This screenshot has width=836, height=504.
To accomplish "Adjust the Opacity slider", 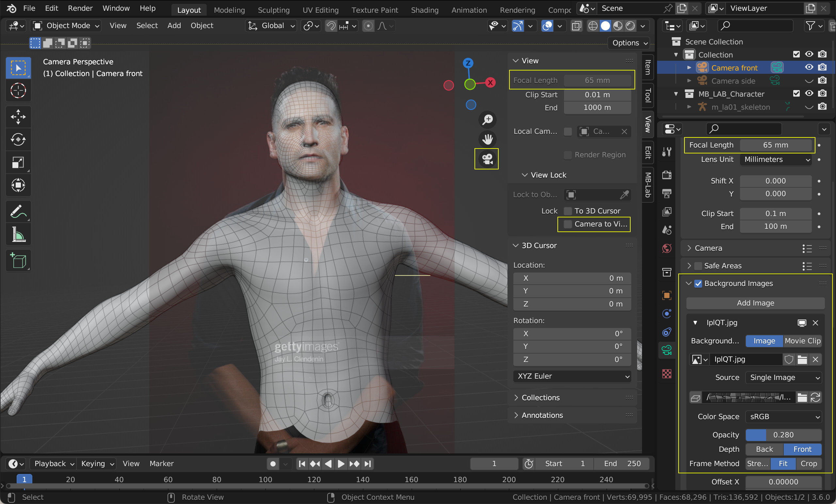I will (x=783, y=435).
